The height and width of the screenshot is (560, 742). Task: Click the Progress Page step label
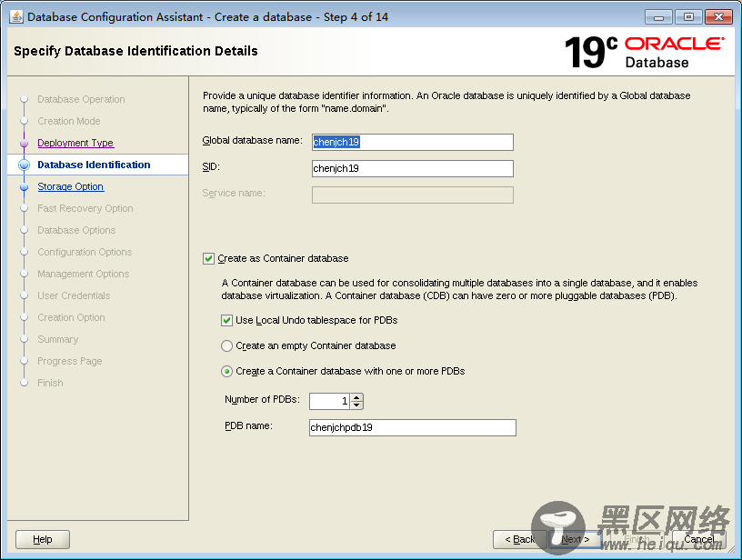70,361
